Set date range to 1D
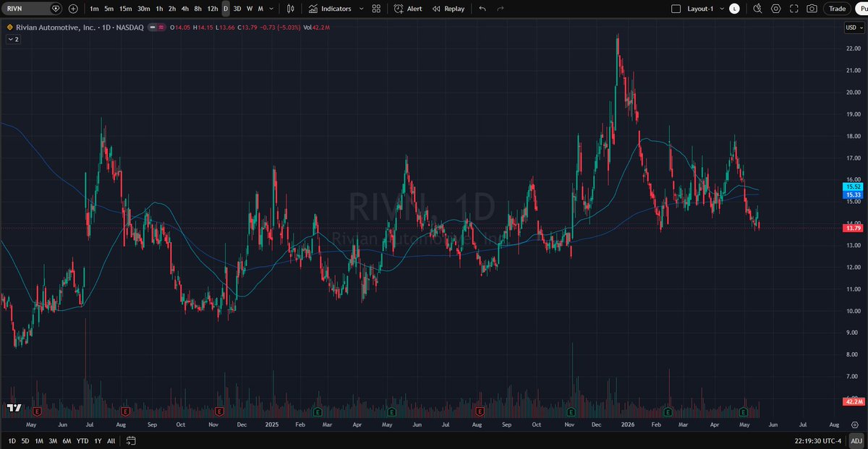This screenshot has width=868, height=449. [12, 440]
